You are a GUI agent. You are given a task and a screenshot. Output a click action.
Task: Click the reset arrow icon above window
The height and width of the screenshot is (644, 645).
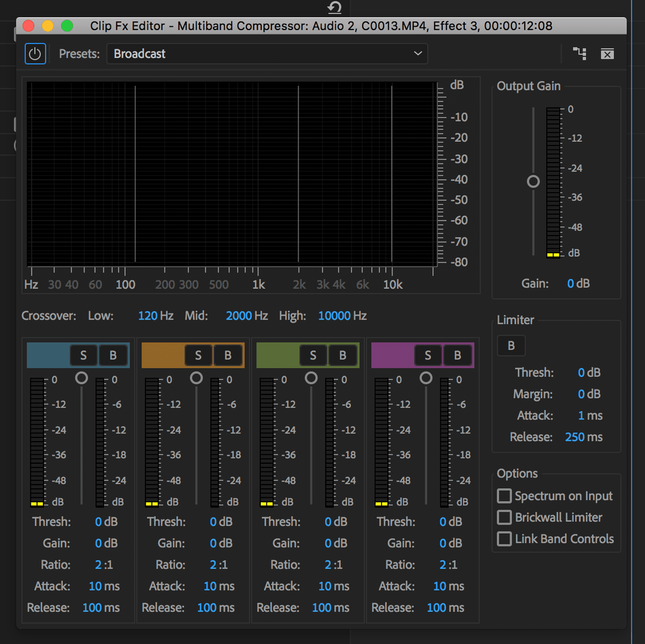334,7
